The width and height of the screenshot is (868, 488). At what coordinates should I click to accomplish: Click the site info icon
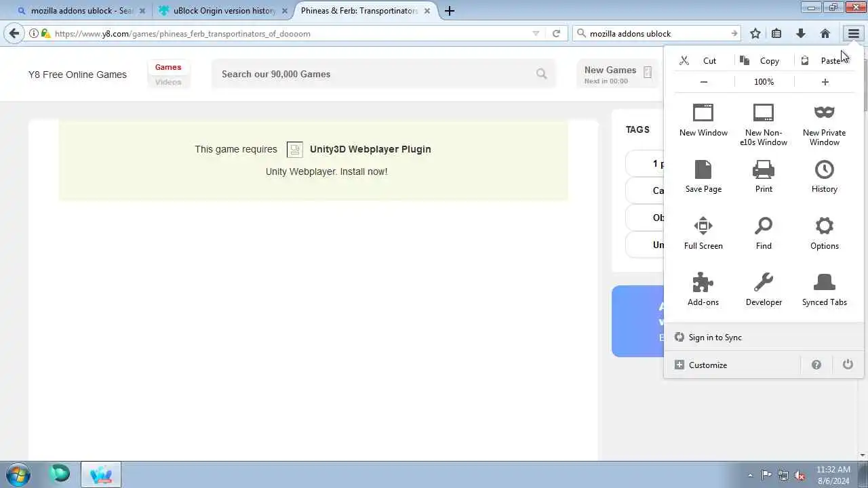tap(33, 33)
